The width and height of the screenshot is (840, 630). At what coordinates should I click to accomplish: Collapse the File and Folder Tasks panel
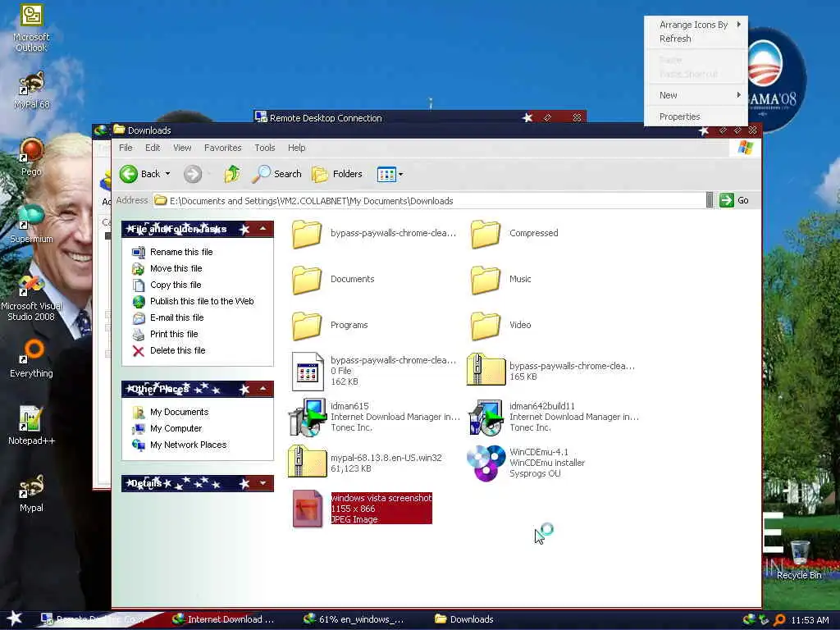pos(263,229)
